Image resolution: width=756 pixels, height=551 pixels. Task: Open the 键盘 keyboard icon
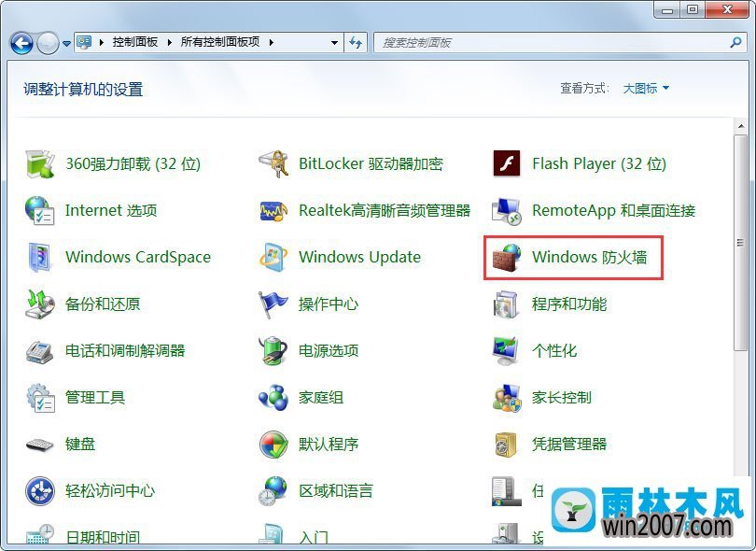(39, 445)
